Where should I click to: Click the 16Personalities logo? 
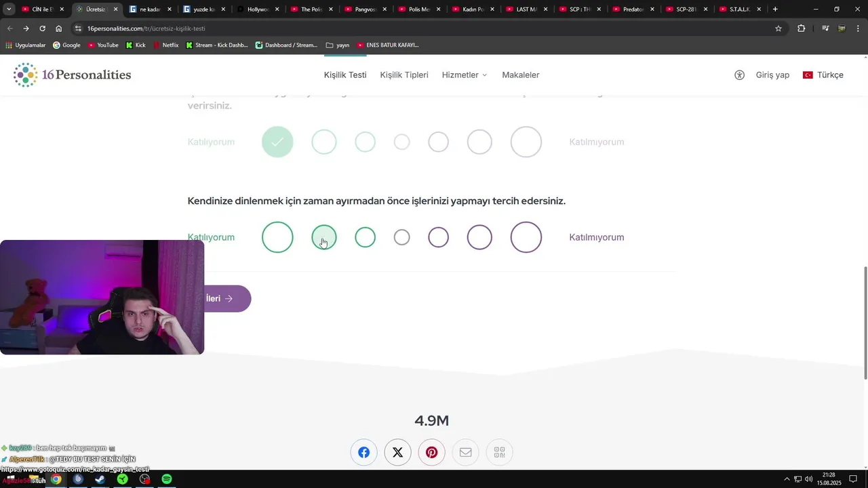(72, 75)
